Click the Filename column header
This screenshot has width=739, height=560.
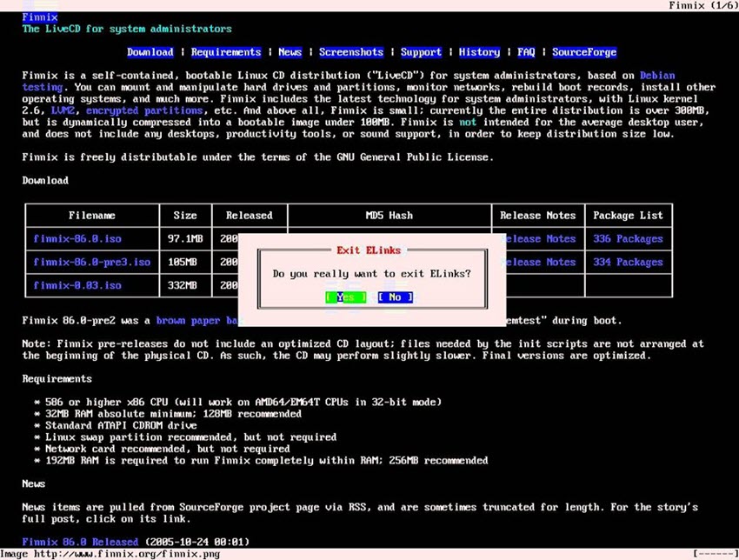(92, 216)
